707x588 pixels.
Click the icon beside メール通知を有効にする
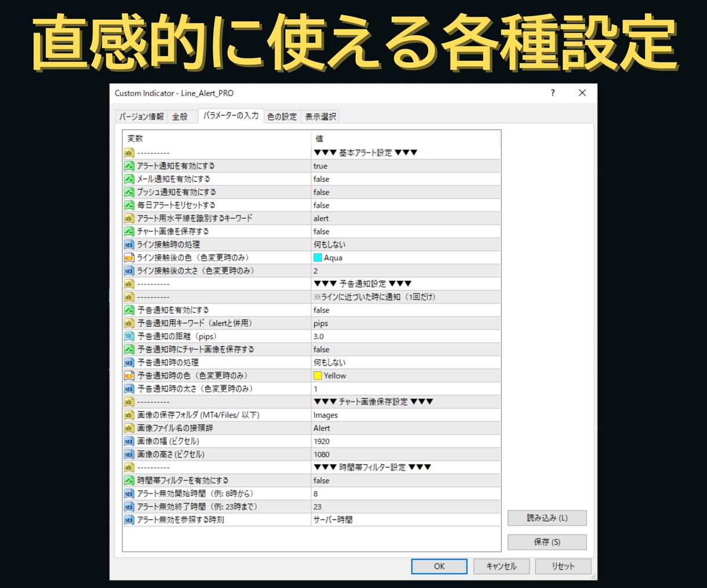[129, 179]
